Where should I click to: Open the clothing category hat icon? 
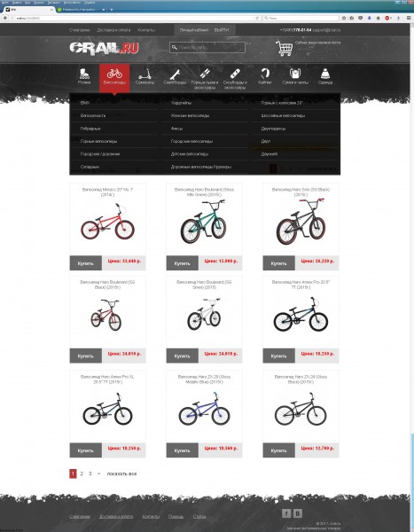(325, 74)
